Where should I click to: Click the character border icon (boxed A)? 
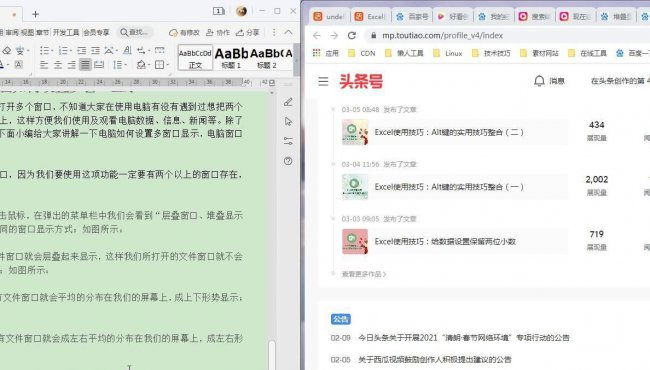(x=19, y=65)
